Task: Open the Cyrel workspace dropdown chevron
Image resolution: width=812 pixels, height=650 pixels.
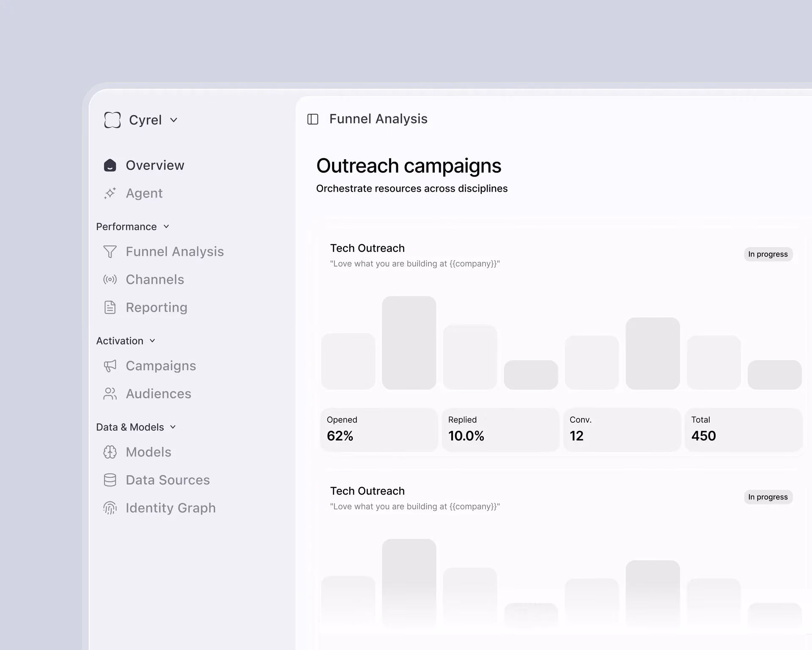Action: (x=173, y=120)
